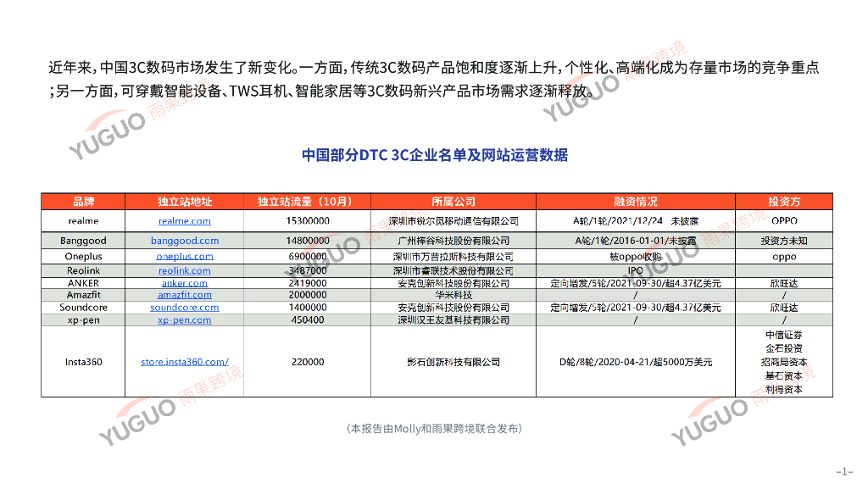Click traffic value 6900000

pos(307,256)
